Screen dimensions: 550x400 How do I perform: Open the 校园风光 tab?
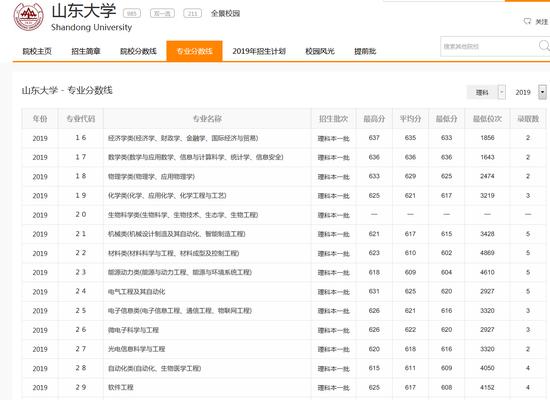tap(320, 51)
